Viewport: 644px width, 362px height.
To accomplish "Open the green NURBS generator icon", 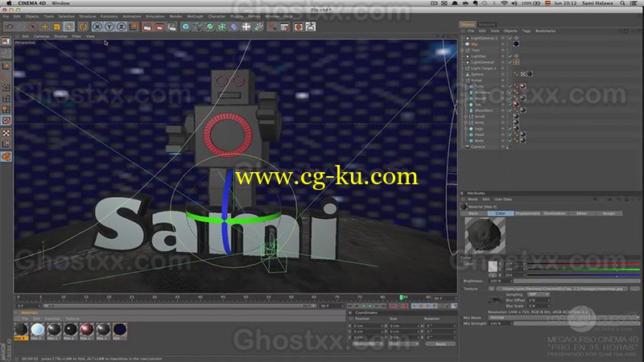I will coord(210,27).
